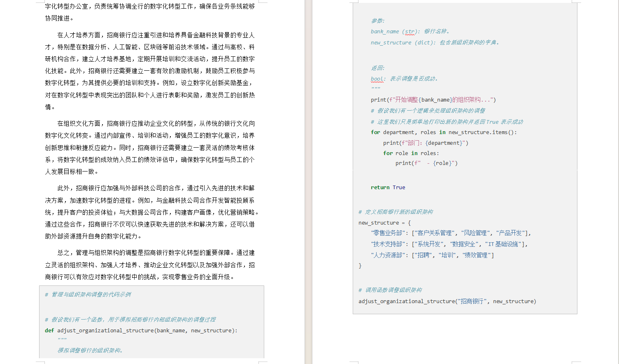Viewport: 619px width, 364px height.
Task: Click the comment "# 定义招商银行新的组织架构"
Action: (x=396, y=212)
